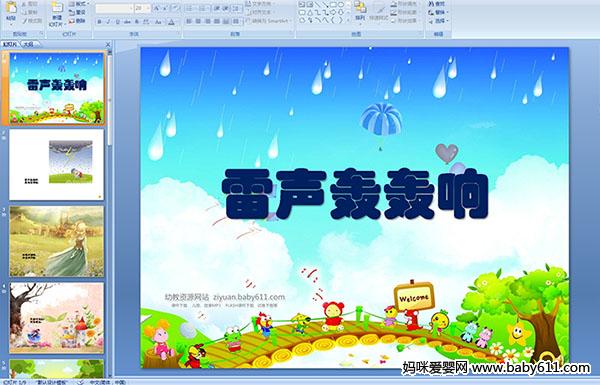This screenshot has width=600, height=385.
Task: Click the Find icon in editing group
Action: [x=437, y=4]
